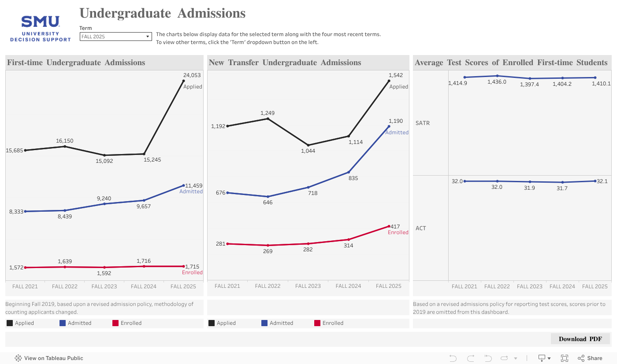Viewport: 617px width, 364px height.
Task: Open the Term dropdown showing FALL 2025
Action: [x=115, y=37]
